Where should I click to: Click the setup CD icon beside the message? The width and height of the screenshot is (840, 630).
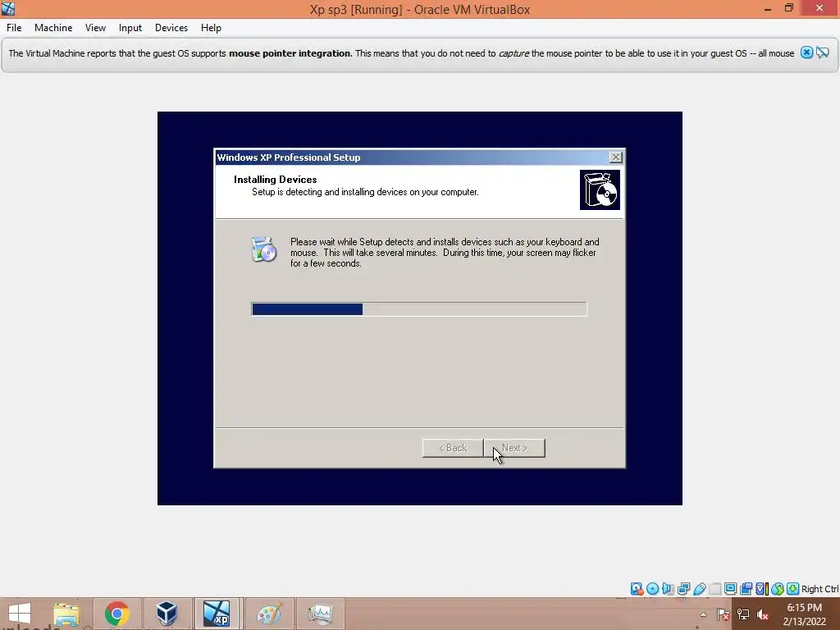pyautogui.click(x=263, y=249)
